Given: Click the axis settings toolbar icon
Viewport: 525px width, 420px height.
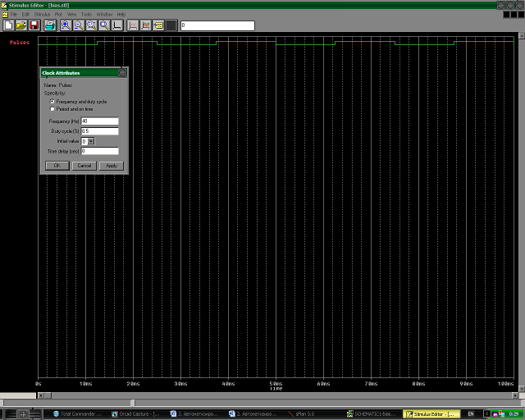Looking at the screenshot, I should pos(118,25).
